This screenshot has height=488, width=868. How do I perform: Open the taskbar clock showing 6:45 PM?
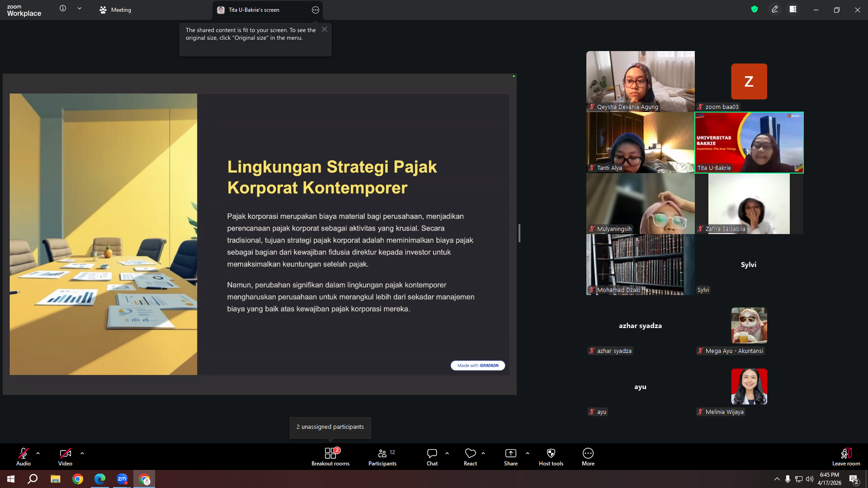[x=830, y=479]
